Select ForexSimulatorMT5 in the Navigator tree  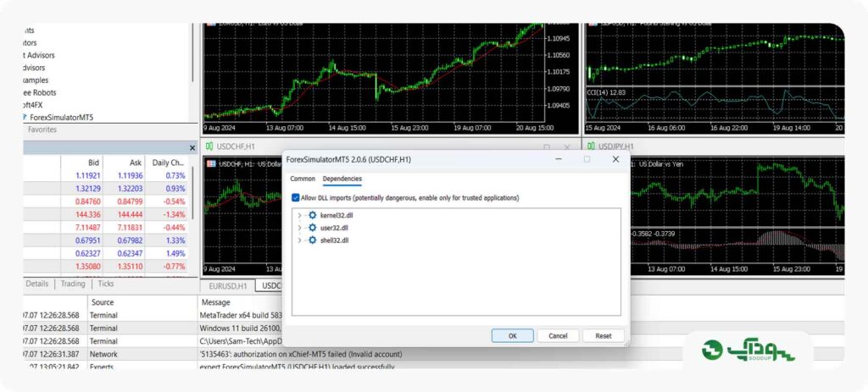[x=61, y=117]
